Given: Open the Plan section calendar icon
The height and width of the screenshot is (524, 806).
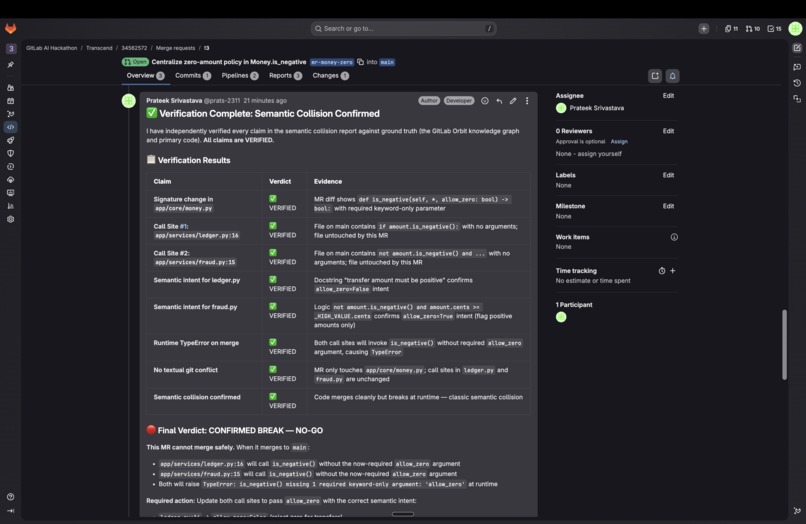Looking at the screenshot, I should point(10,101).
